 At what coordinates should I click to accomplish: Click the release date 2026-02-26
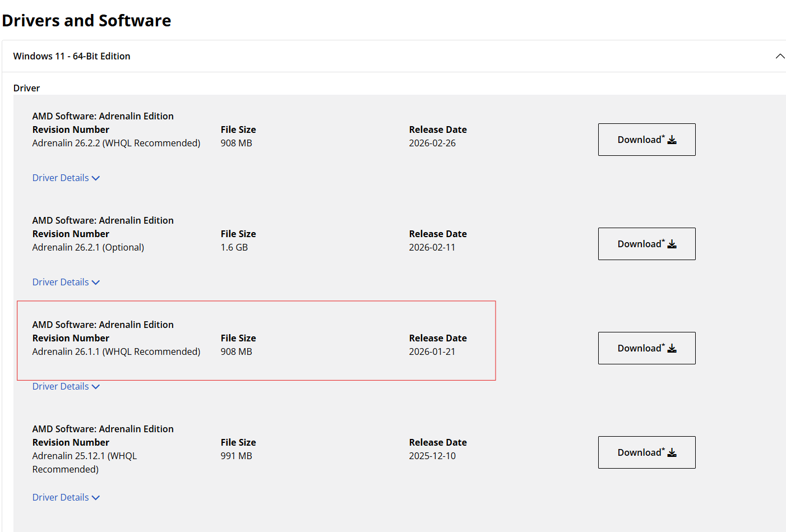tap(432, 143)
